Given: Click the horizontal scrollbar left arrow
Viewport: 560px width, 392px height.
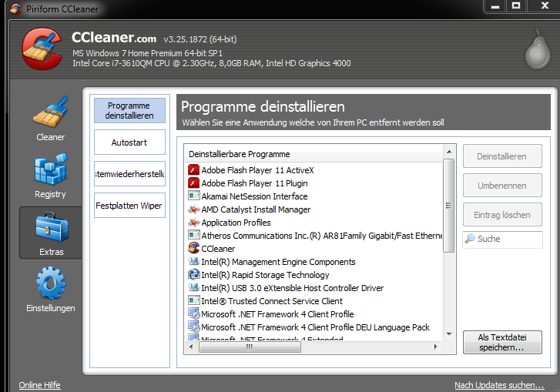Looking at the screenshot, I should [x=191, y=347].
